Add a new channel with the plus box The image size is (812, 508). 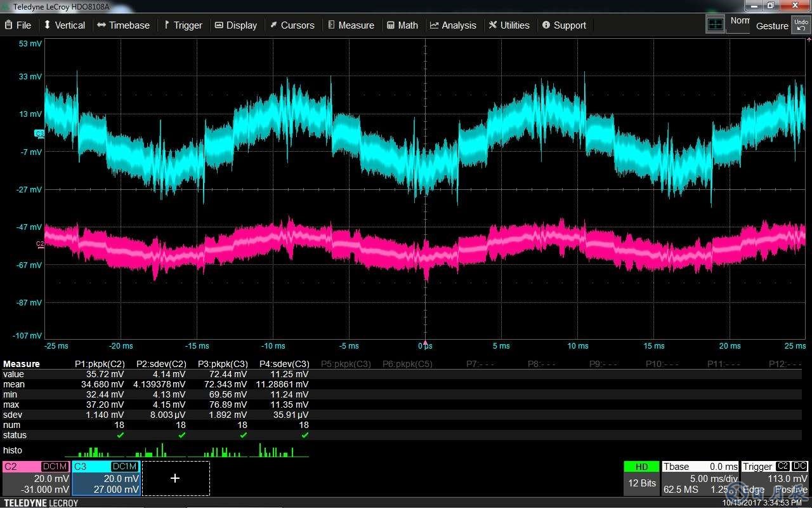click(x=175, y=478)
